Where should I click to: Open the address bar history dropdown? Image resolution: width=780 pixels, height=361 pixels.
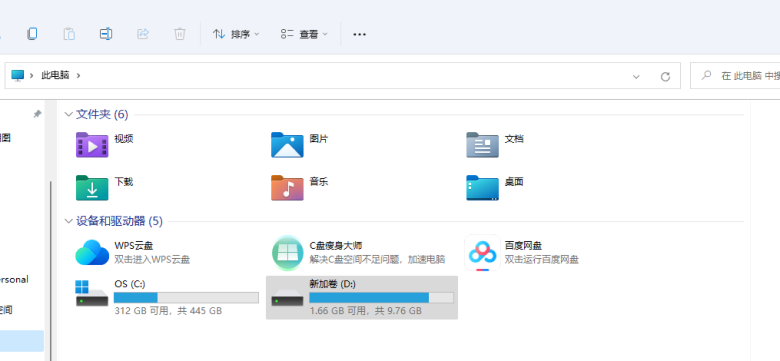636,76
